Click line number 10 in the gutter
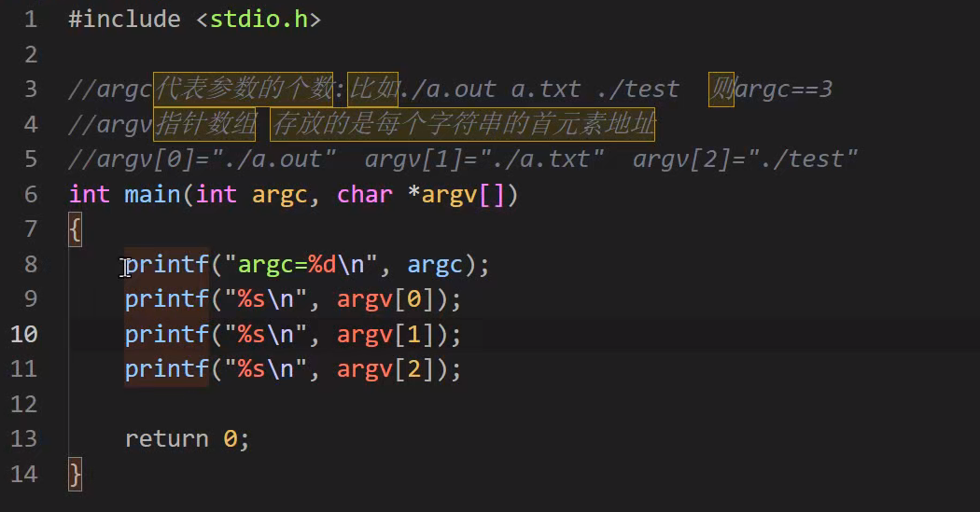980x512 pixels. (x=24, y=334)
